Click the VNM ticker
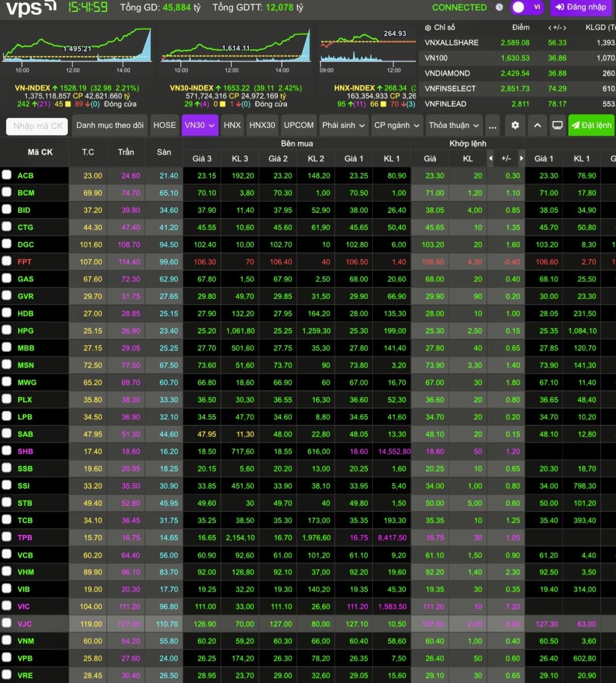Viewport: 616px width, 683px height. [x=26, y=641]
